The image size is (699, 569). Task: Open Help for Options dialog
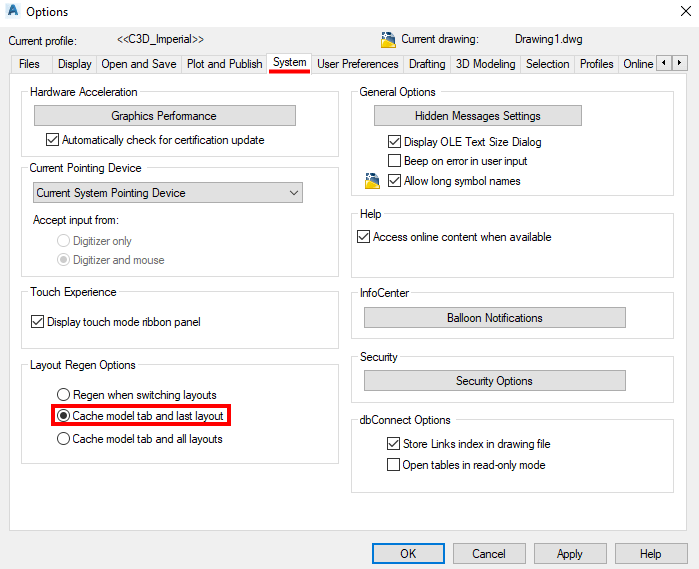(651, 553)
